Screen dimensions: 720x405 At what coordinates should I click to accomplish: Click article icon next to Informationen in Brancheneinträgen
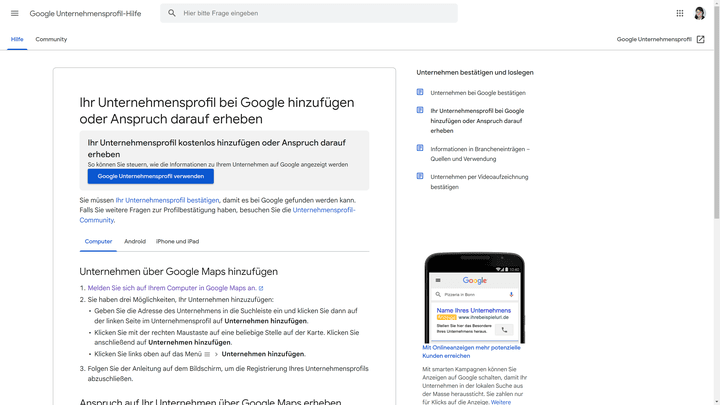click(x=420, y=148)
